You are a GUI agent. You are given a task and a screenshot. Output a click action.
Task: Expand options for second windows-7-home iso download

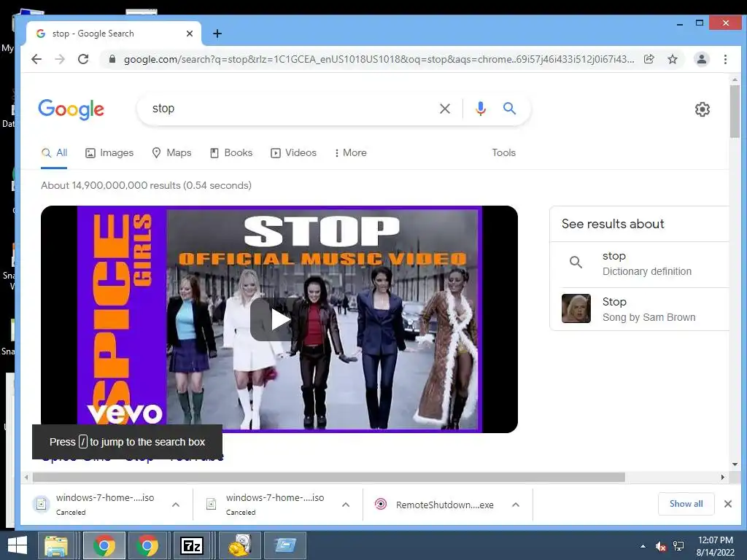[x=346, y=505]
